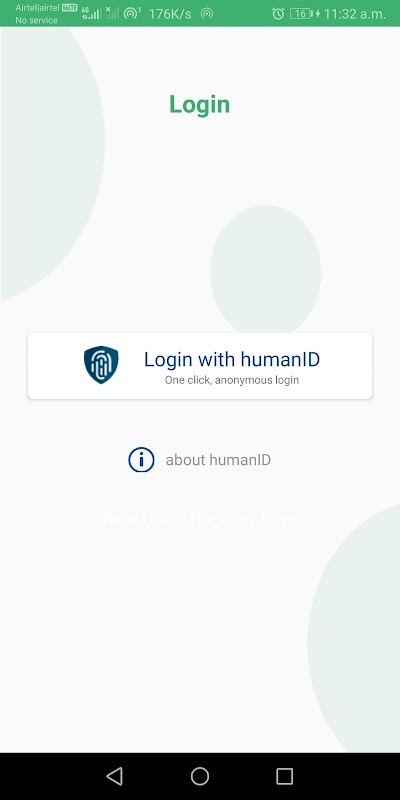400x800 pixels.
Task: Tap the hotspot icon beside signal bars
Action: (x=132, y=13)
